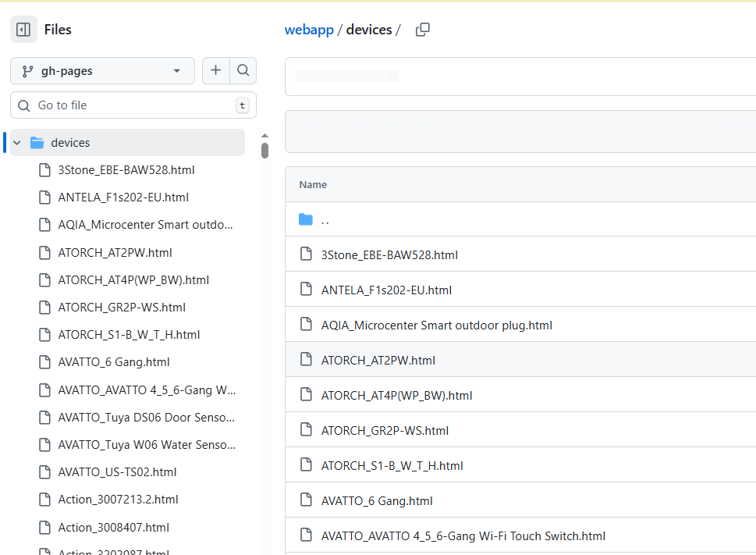Open AVATTO_AVATTO 4_5_6-Gang W... in sidebar
The image size is (756, 555).
[147, 390]
